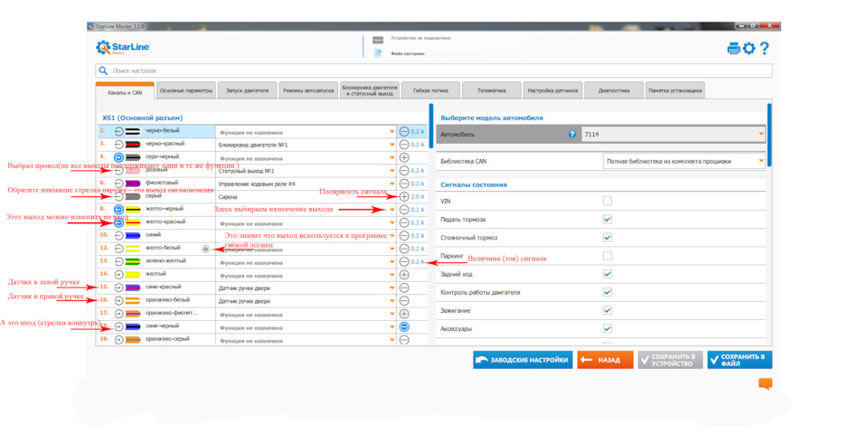This screenshot has height=434, width=868.
Task: Click СОХРАНИТЬ В УСТРОЙСТВО button
Action: click(670, 360)
